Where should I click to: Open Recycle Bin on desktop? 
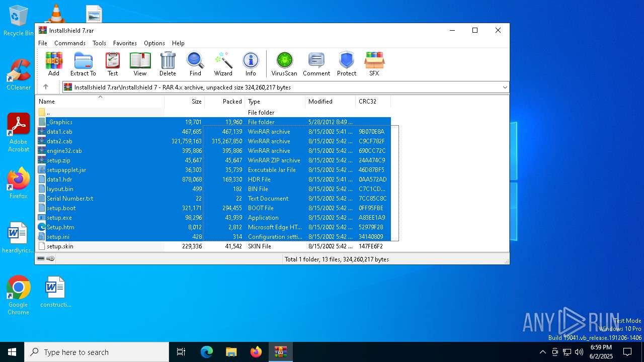pyautogui.click(x=19, y=21)
